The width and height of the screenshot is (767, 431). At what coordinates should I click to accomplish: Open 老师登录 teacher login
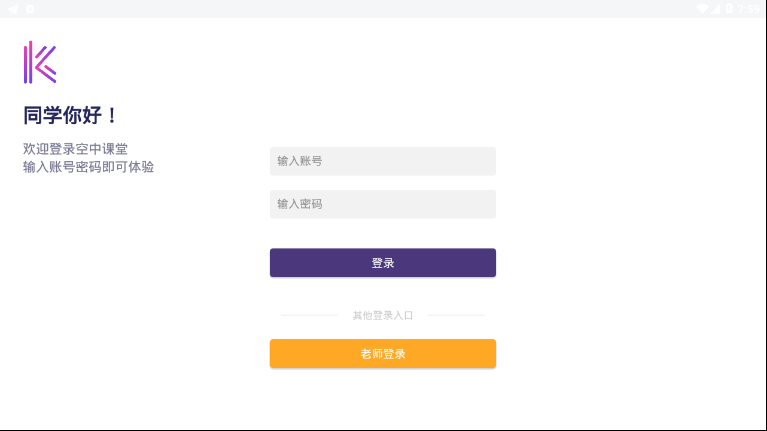tap(382, 354)
